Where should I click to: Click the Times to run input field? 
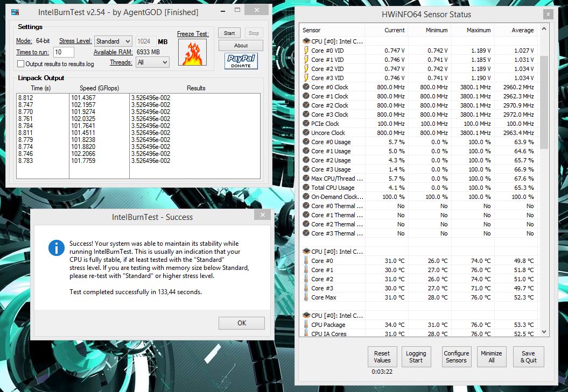(64, 52)
